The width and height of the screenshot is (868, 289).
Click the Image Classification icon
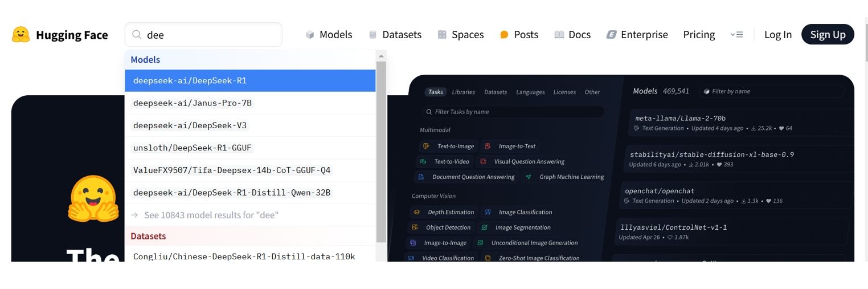(488, 212)
